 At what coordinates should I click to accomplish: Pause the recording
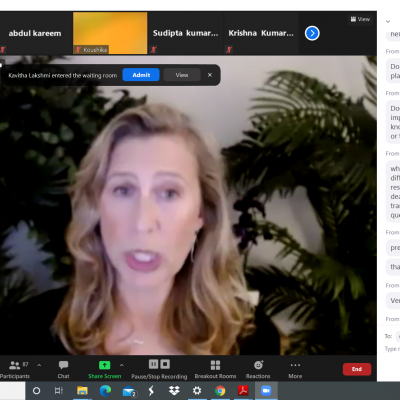(x=153, y=364)
